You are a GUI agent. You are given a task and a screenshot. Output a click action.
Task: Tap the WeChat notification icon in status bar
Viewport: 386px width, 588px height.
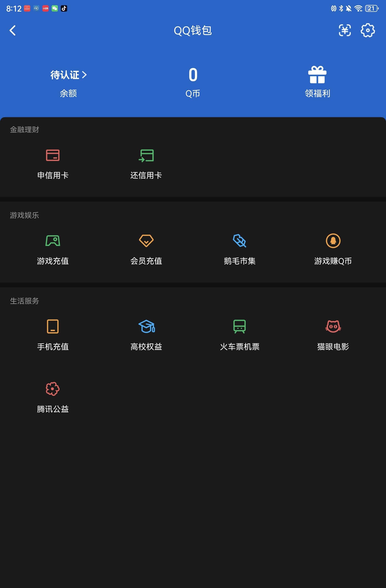tap(55, 8)
